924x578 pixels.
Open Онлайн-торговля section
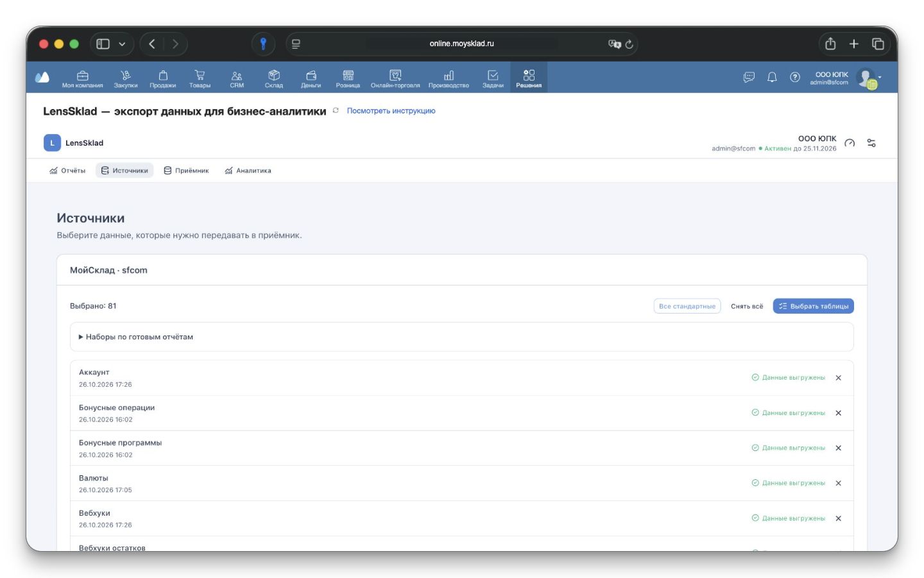click(395, 78)
